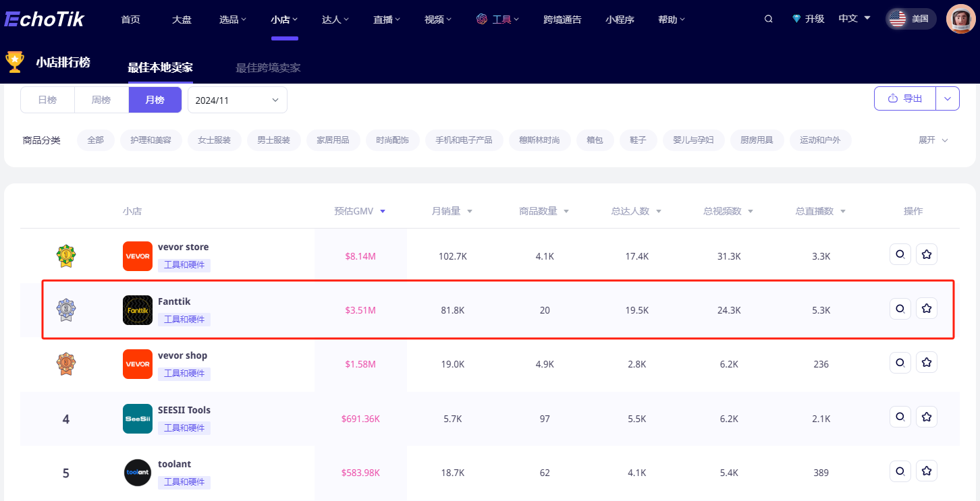Switch ranking to weekly 周榜
The height and width of the screenshot is (501, 980).
tap(101, 100)
